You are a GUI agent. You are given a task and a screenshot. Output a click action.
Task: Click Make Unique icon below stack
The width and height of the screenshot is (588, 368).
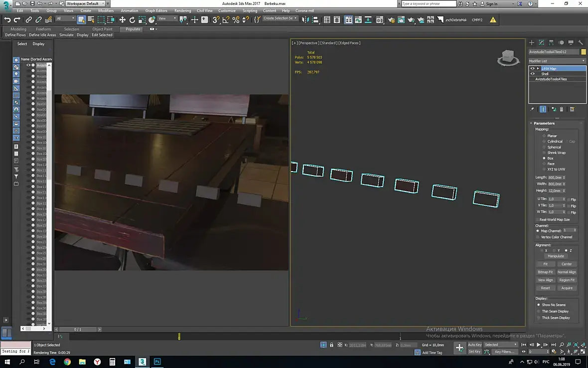click(554, 109)
